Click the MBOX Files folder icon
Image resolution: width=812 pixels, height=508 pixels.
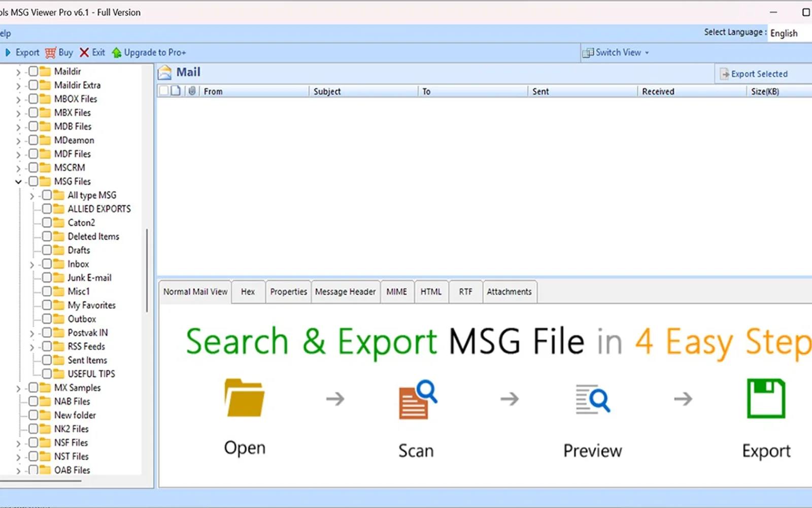(x=45, y=99)
